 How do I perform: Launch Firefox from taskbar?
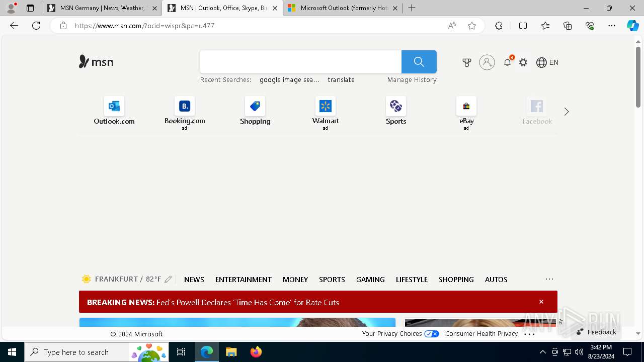click(x=256, y=352)
